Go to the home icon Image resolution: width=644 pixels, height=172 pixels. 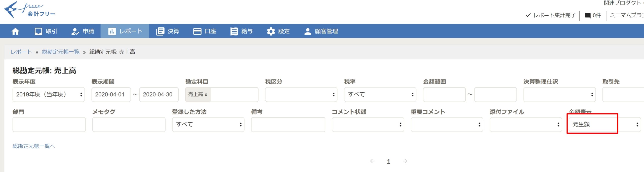pos(15,31)
